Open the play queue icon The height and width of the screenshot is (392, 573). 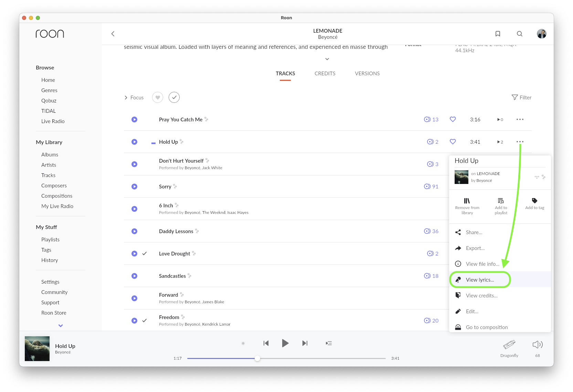tap(329, 343)
